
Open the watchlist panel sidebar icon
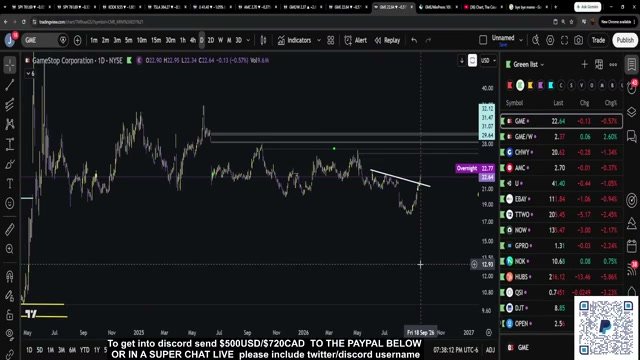[x=631, y=64]
